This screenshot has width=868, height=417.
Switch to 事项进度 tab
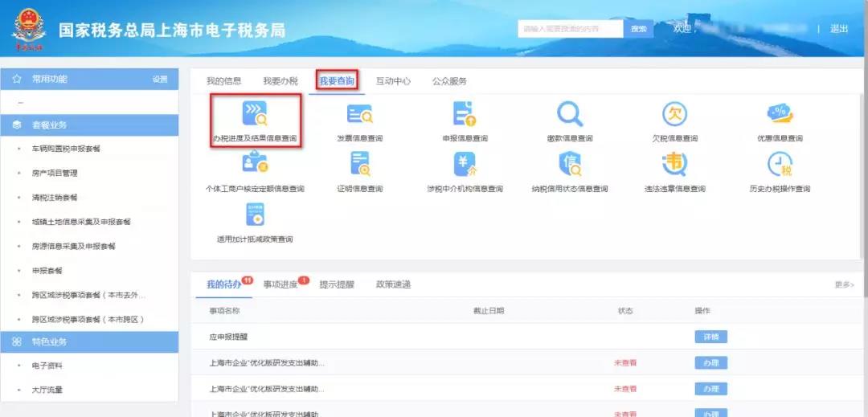(x=280, y=284)
